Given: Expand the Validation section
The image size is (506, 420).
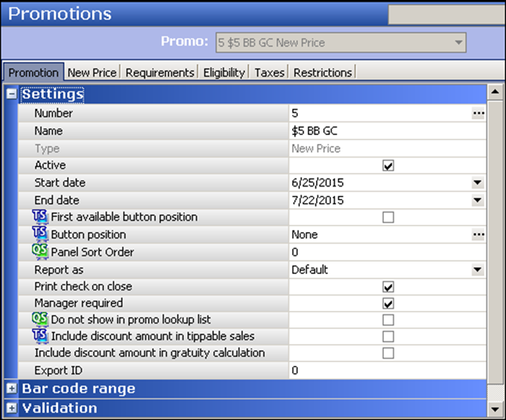Looking at the screenshot, I should (x=12, y=408).
